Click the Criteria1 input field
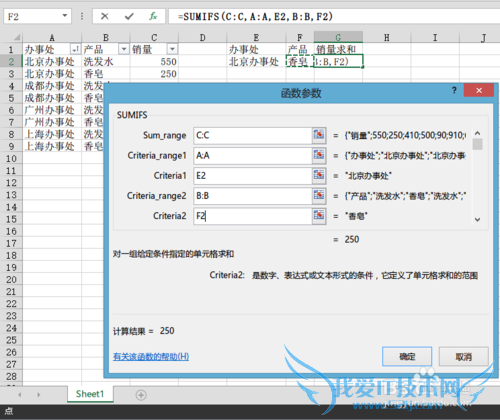Viewport: 500px width, 420px height. (x=253, y=176)
